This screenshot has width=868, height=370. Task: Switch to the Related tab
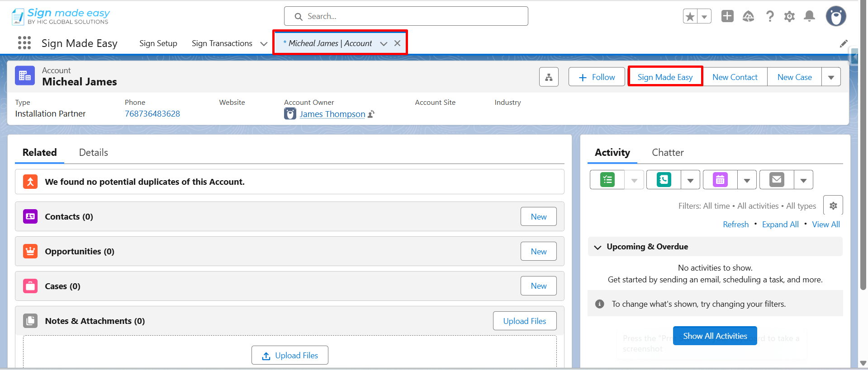[x=40, y=153]
